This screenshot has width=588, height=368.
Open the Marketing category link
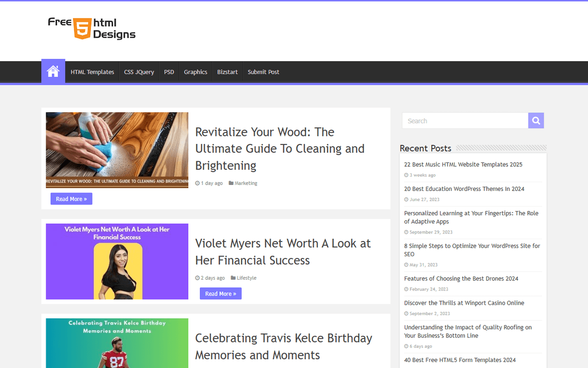coord(246,183)
